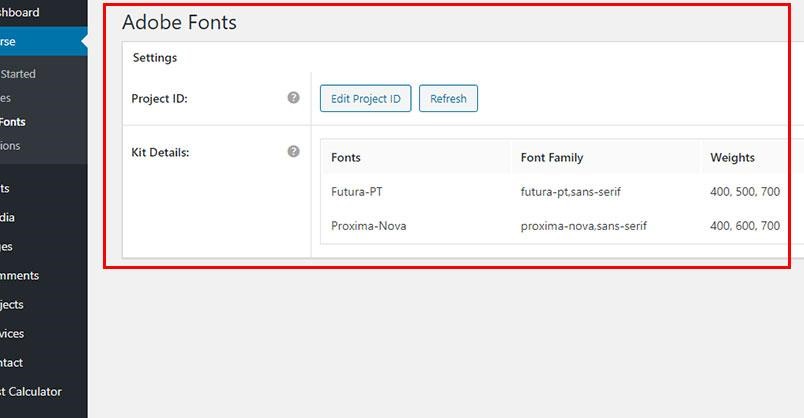Image resolution: width=804 pixels, height=418 pixels.
Task: Click the Settings section heading
Action: [x=155, y=57]
